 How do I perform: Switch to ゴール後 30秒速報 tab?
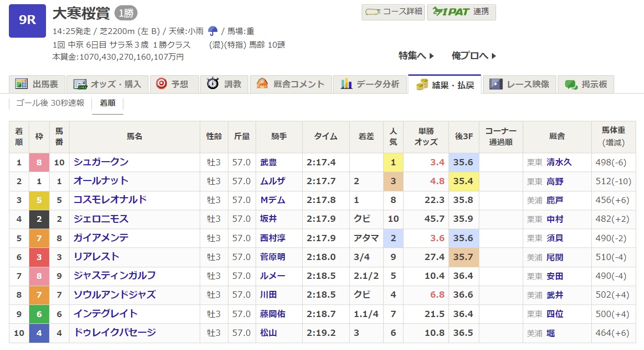tap(50, 103)
